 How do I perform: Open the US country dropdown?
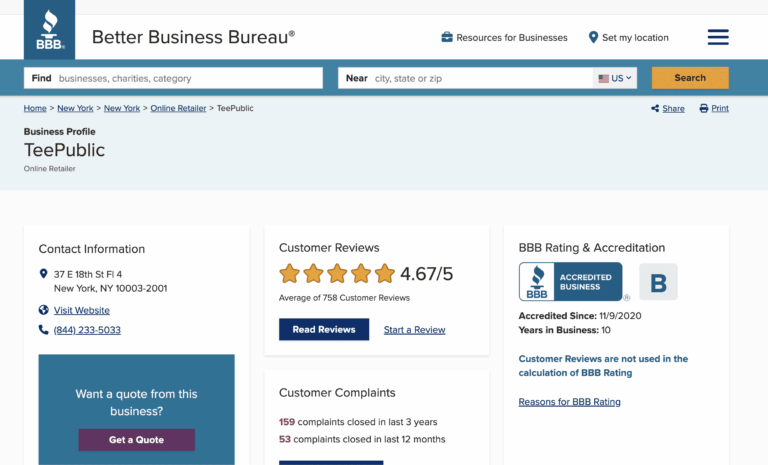[x=615, y=78]
